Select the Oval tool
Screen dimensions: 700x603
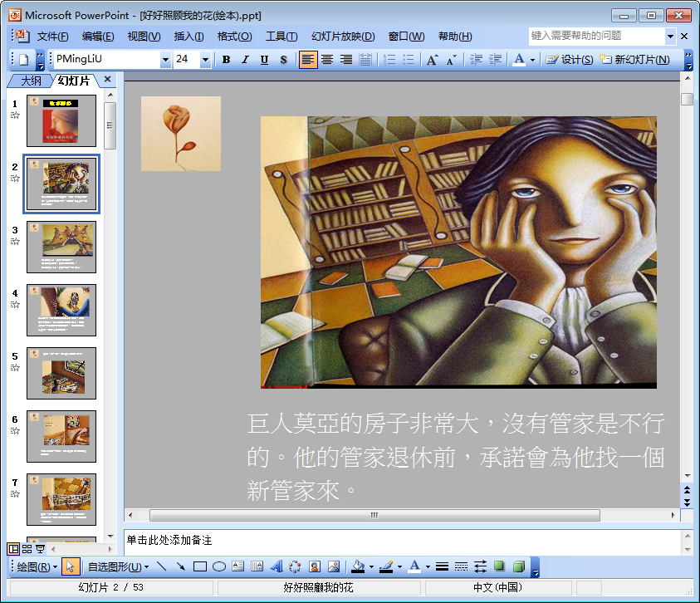218,566
